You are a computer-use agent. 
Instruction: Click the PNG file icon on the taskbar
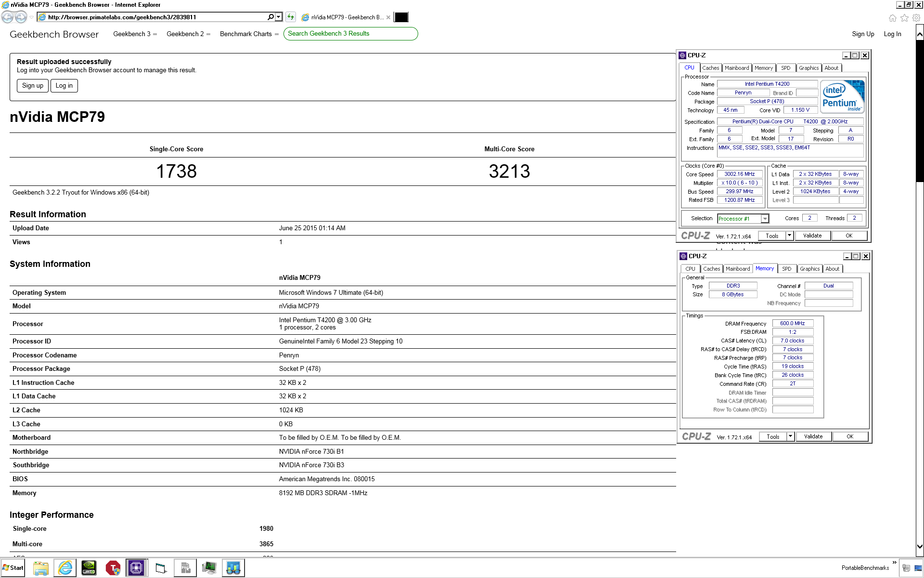[185, 568]
